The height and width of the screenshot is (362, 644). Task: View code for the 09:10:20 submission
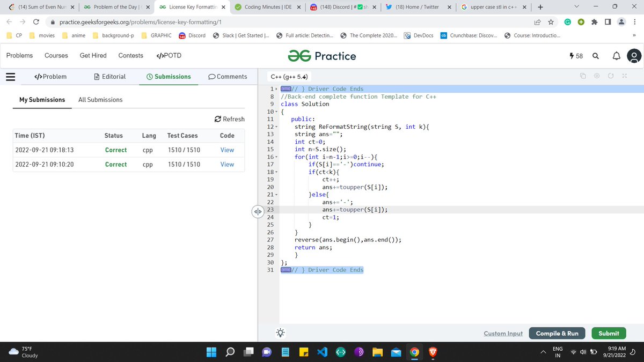(x=227, y=165)
